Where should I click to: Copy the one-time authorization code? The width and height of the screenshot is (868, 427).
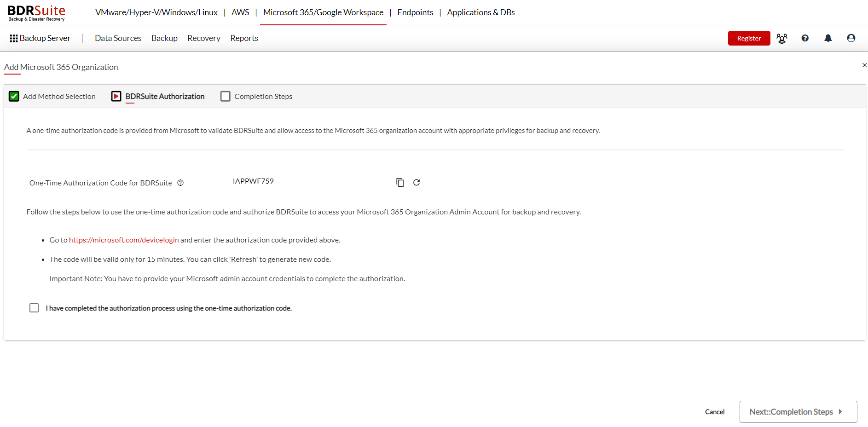pos(400,183)
